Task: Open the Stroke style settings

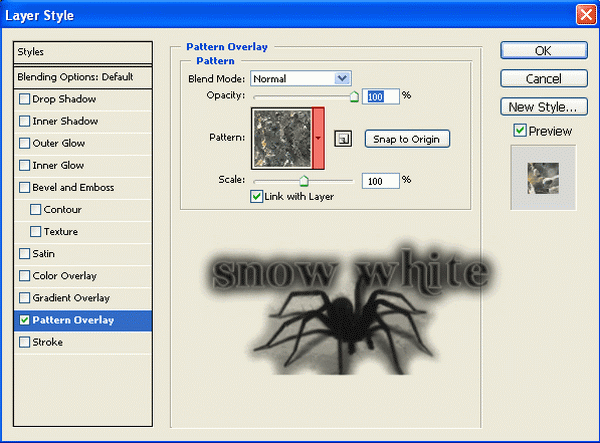Action: pyautogui.click(x=48, y=342)
